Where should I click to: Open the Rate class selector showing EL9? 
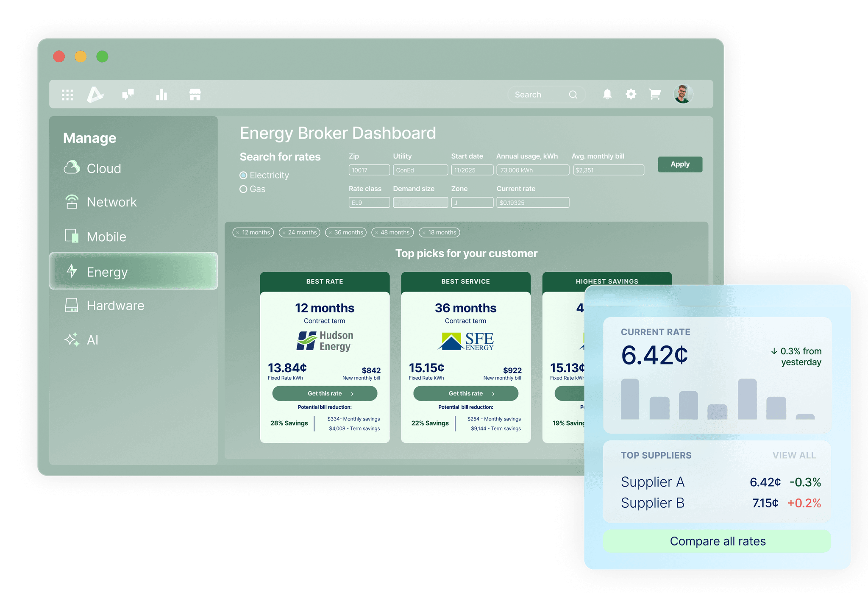369,202
